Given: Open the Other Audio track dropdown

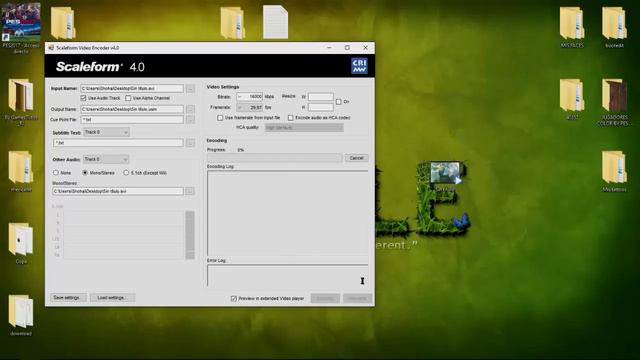Looking at the screenshot, I should (106, 159).
